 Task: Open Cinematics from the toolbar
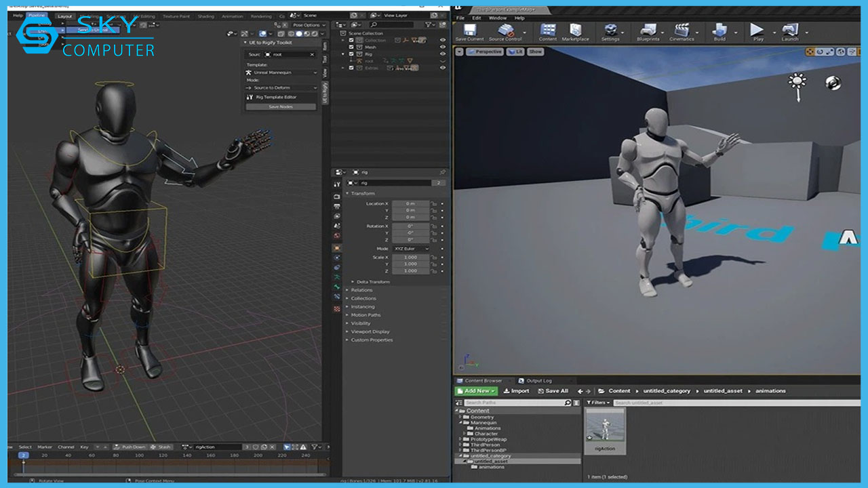[682, 31]
